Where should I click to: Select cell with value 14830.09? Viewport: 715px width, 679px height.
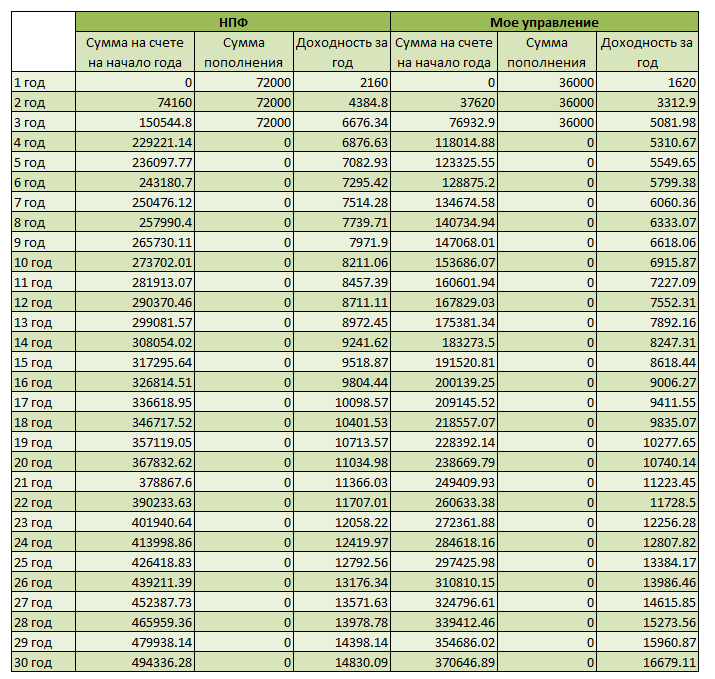coord(342,662)
